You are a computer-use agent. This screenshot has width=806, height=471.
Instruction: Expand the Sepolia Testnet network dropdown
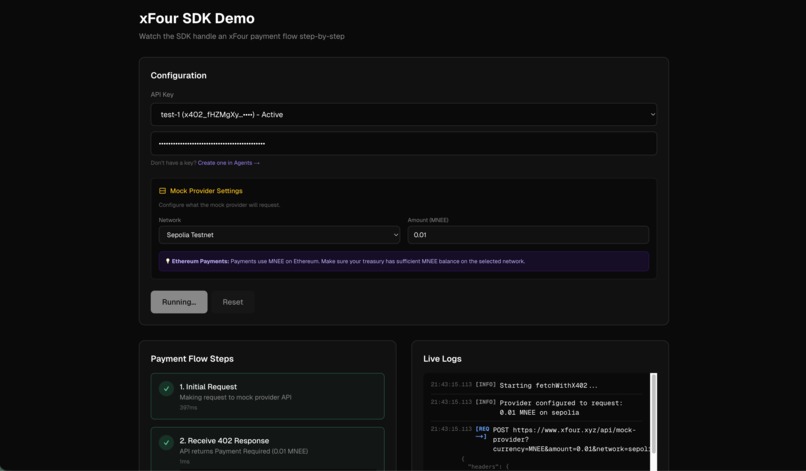[x=279, y=235]
